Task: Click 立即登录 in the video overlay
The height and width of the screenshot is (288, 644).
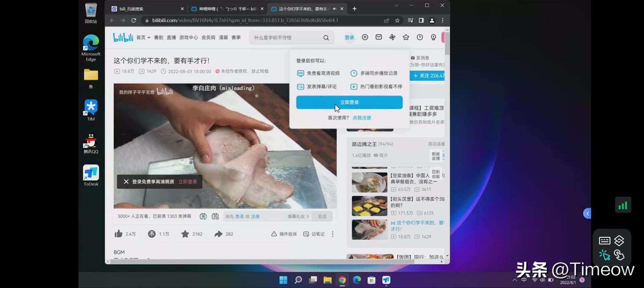Action: (188, 182)
